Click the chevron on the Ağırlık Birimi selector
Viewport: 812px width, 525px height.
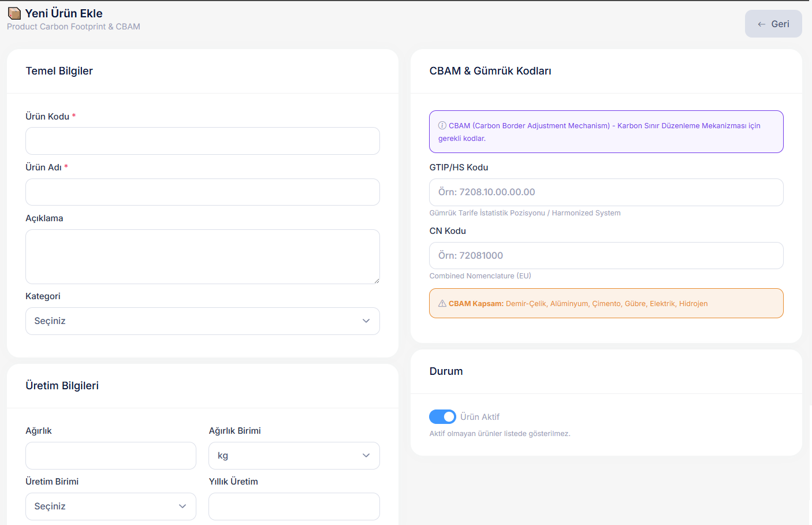coord(366,455)
